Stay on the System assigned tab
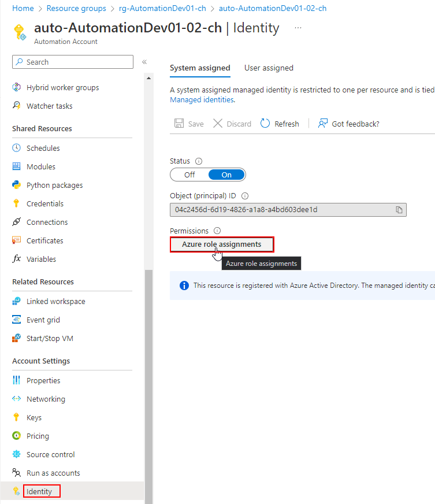Screen dimensions: 435x504 tap(200, 68)
